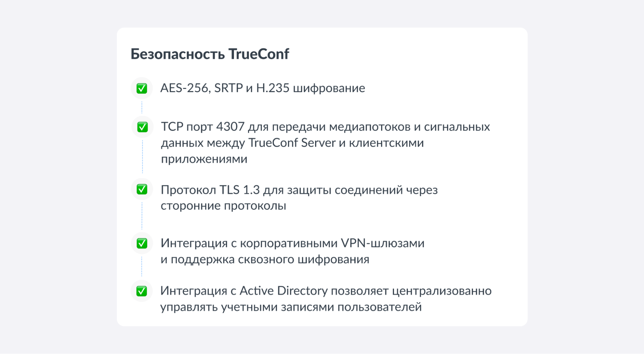Click the dashed connector below the VPN checkmark
Image resolution: width=644 pixels, height=354 pixels.
[x=142, y=266]
